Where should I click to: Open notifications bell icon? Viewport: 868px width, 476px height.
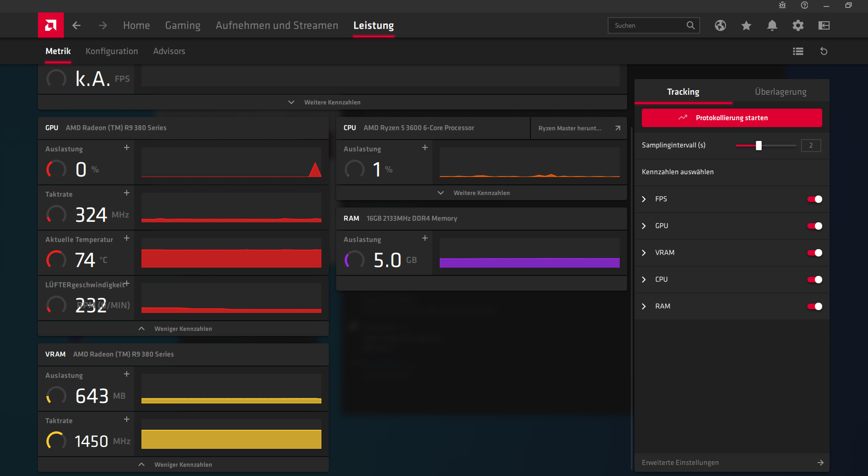click(772, 25)
